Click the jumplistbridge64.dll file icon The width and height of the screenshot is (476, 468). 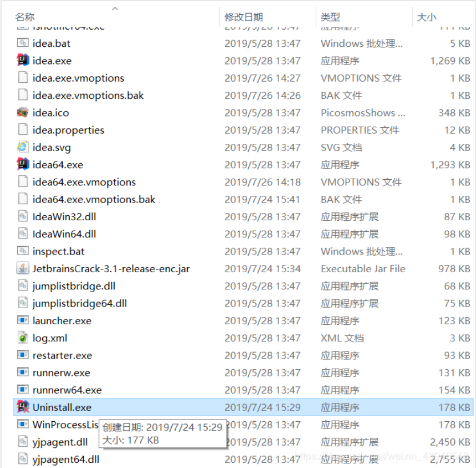coord(23,303)
